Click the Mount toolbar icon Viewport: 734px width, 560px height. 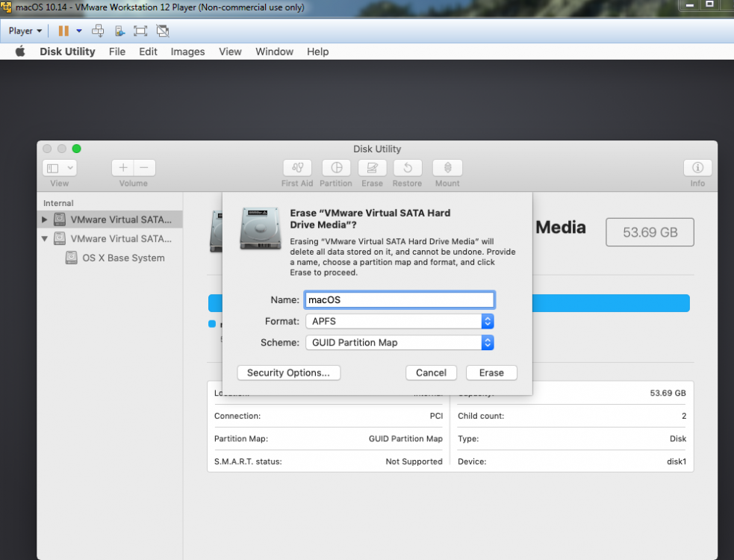coord(447,167)
